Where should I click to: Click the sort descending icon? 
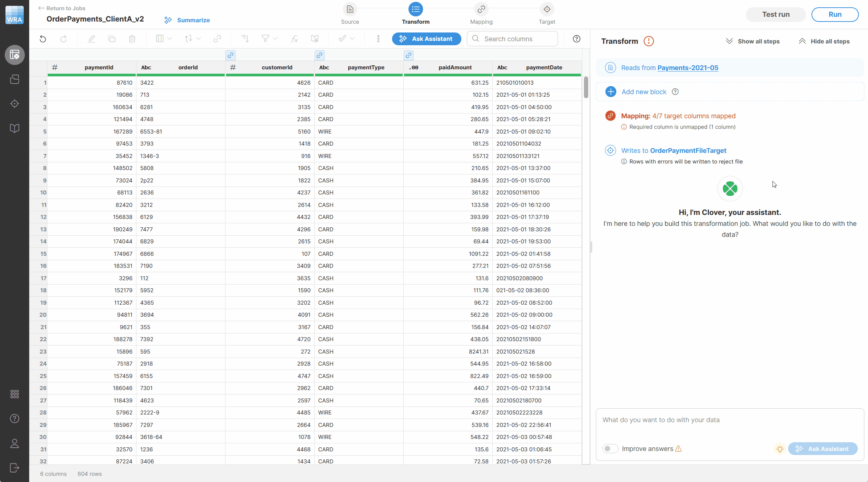[245, 39]
